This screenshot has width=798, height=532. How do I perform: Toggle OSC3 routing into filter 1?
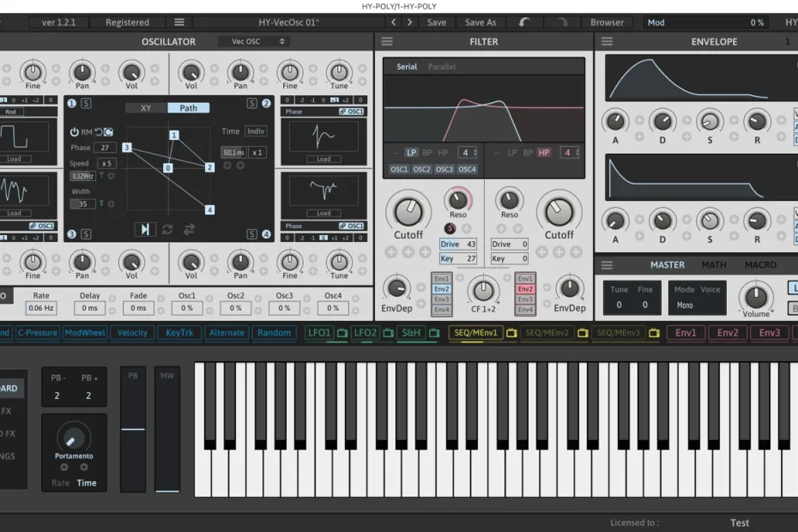pyautogui.click(x=444, y=169)
